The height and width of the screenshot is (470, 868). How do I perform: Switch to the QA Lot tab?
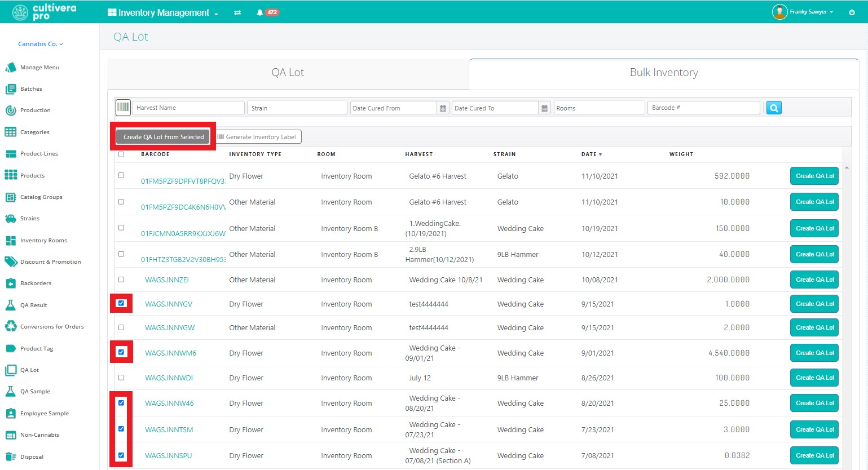tap(288, 73)
